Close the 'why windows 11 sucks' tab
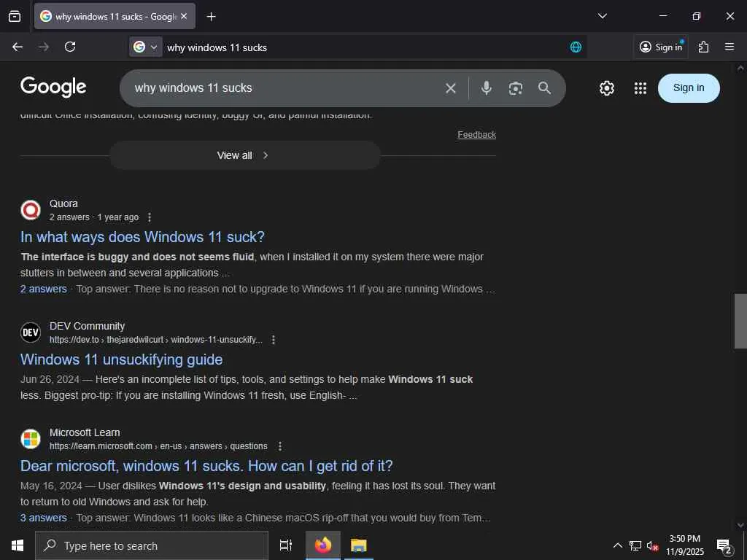The image size is (747, 560). pyautogui.click(x=184, y=16)
